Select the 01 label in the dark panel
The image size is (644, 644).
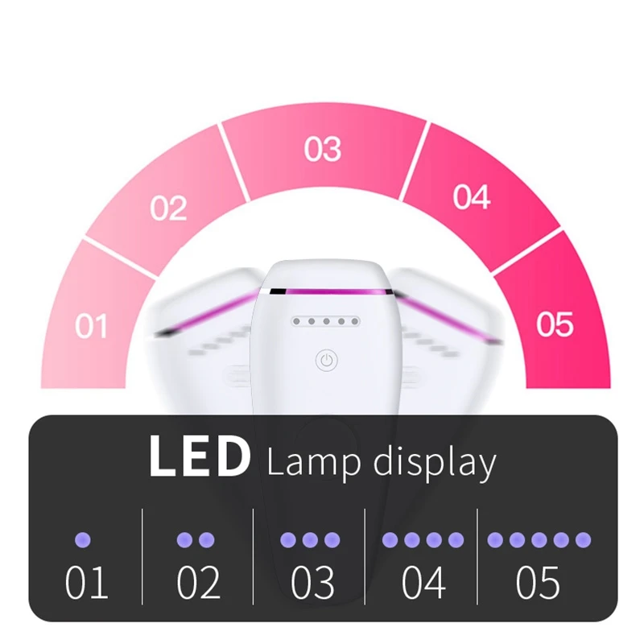point(87,582)
